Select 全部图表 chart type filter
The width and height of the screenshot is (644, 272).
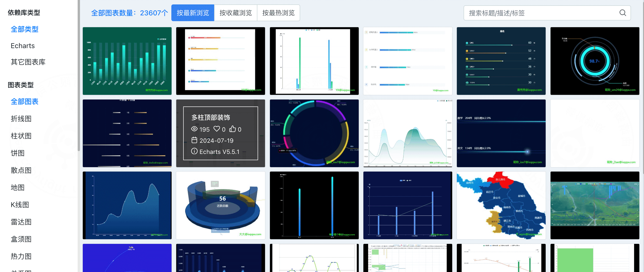(24, 102)
